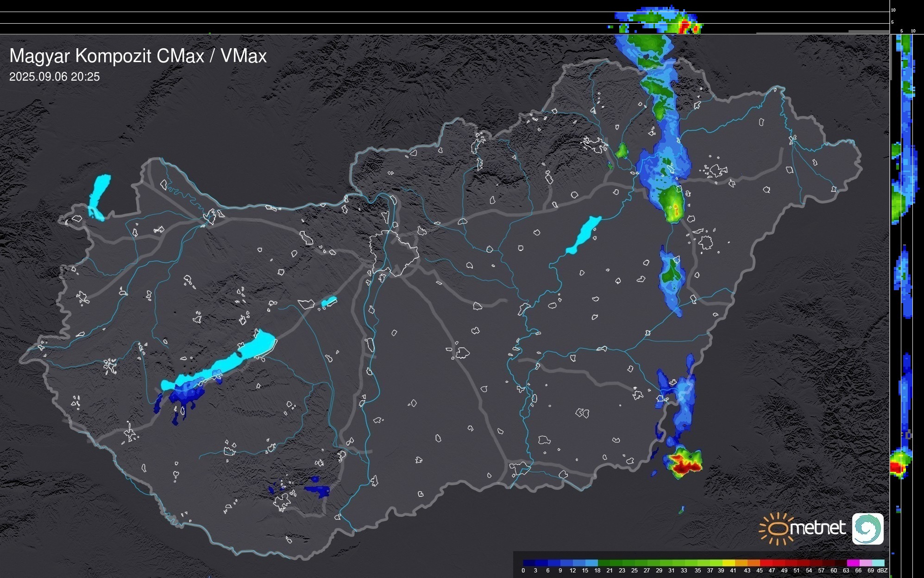
Task: Click the dark navy 0 dBZ swatch
Action: pos(529,563)
